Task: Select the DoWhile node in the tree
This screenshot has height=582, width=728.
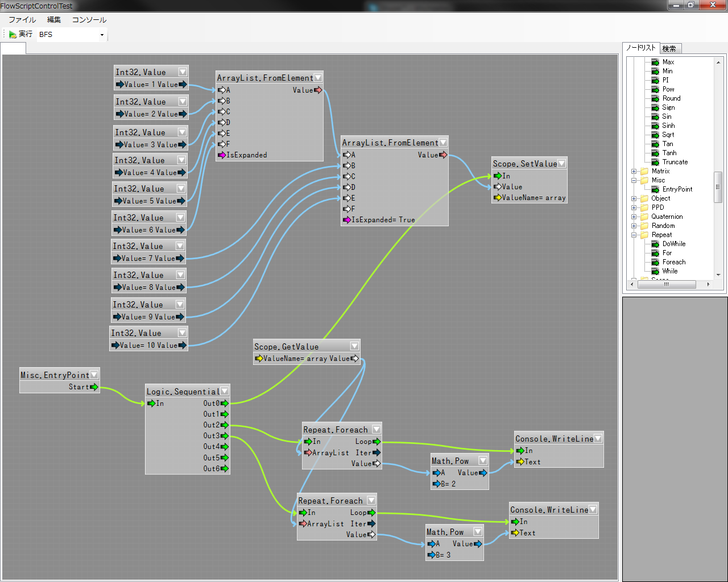Action: click(673, 244)
